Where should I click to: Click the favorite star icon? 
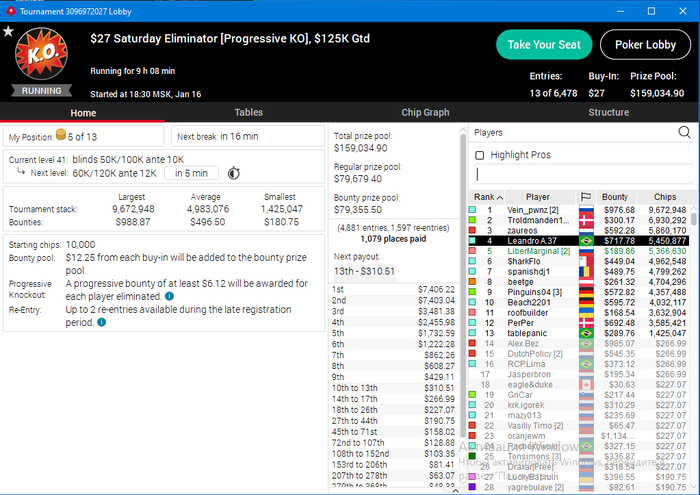pyautogui.click(x=8, y=32)
